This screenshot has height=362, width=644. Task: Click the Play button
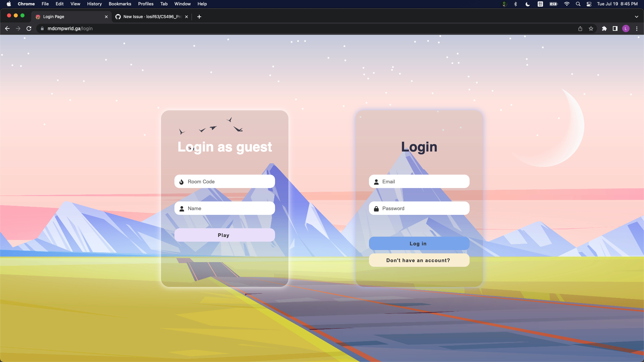pos(225,235)
